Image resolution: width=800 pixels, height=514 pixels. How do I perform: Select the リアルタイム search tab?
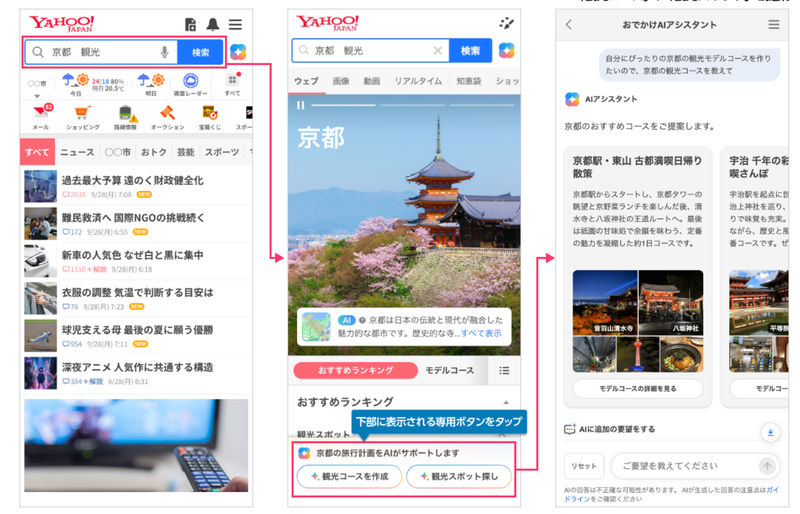click(x=418, y=81)
